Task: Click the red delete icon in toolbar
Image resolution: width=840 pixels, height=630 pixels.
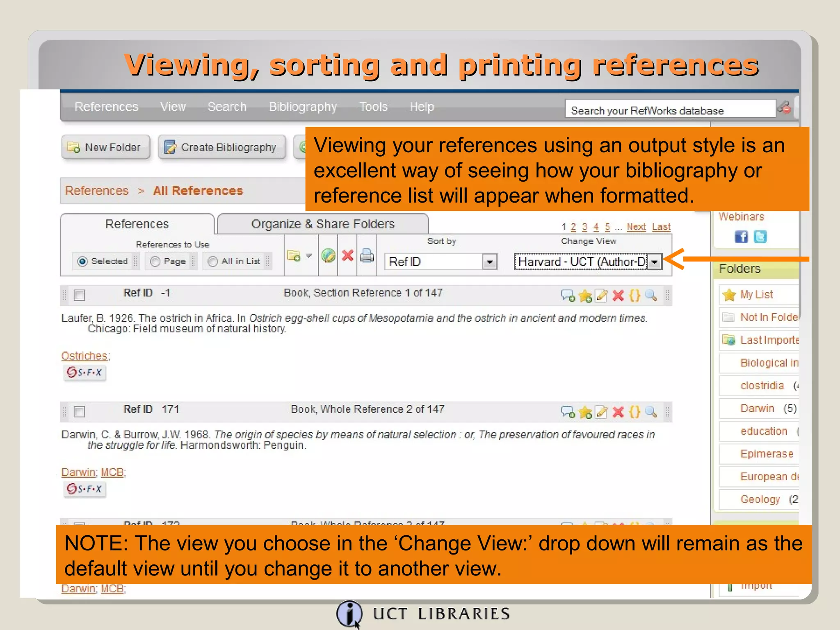Action: click(x=348, y=256)
